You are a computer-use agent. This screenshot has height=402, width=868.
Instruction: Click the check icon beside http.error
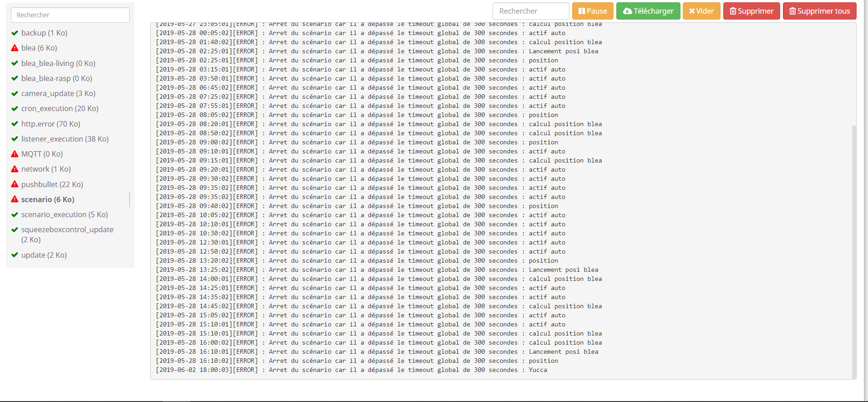click(x=15, y=124)
